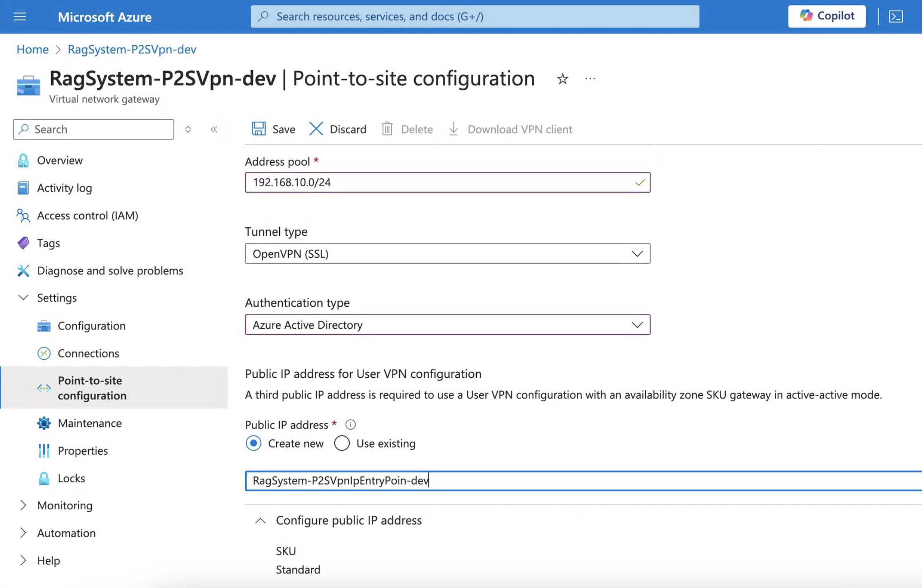Open the hamburger portal menu

20,17
